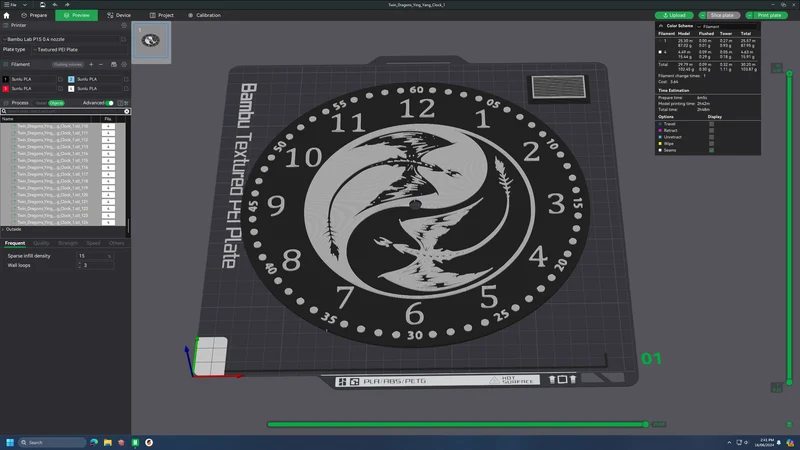
Task: Open the Home screen via house icon
Action: 6,15
